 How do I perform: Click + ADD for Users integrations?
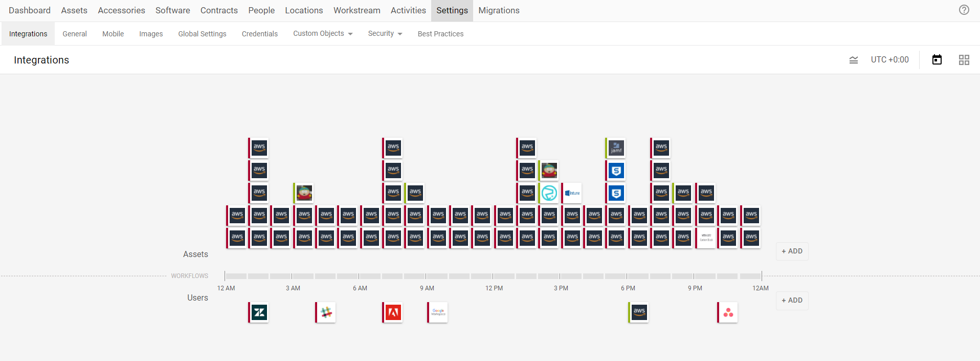792,301
